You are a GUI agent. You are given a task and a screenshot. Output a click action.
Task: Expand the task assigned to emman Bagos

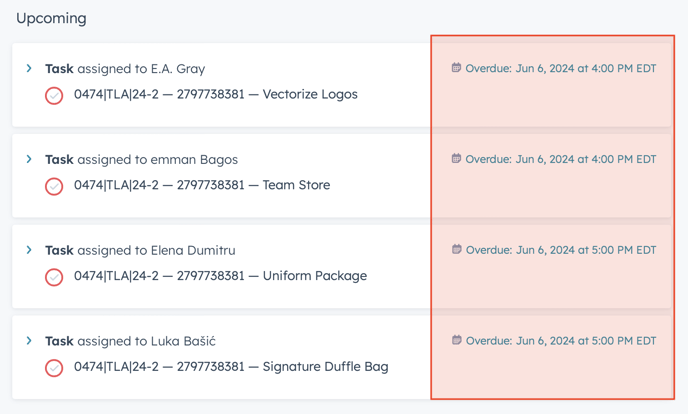coord(29,159)
